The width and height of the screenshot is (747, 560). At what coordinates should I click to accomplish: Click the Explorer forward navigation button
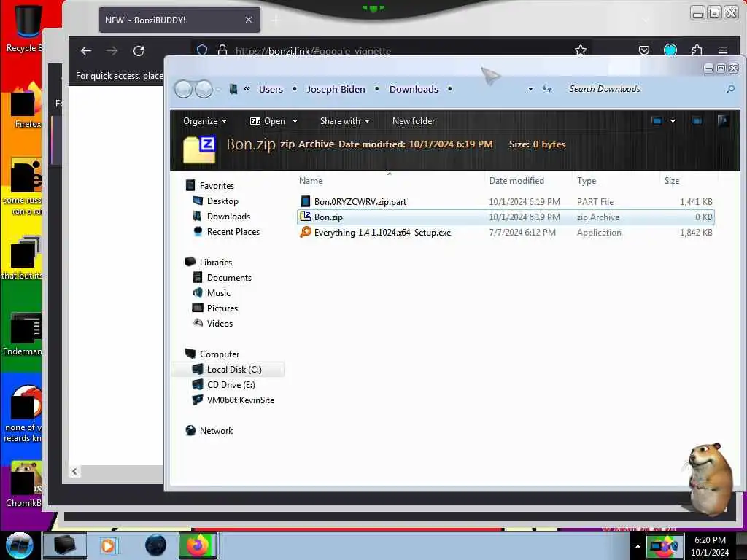click(x=204, y=89)
